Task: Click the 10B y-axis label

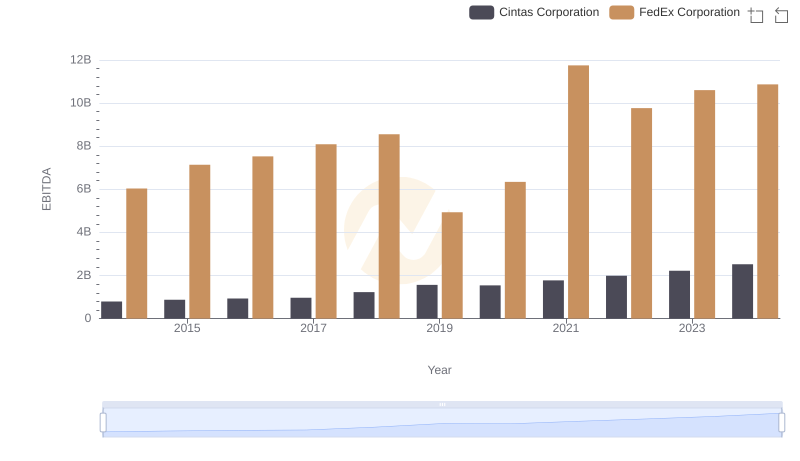Action: (x=81, y=103)
